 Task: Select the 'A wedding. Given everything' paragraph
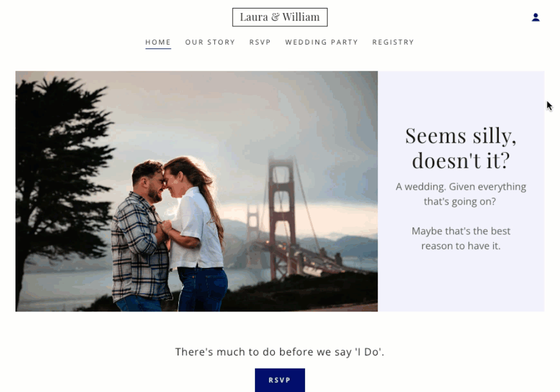pos(461,194)
